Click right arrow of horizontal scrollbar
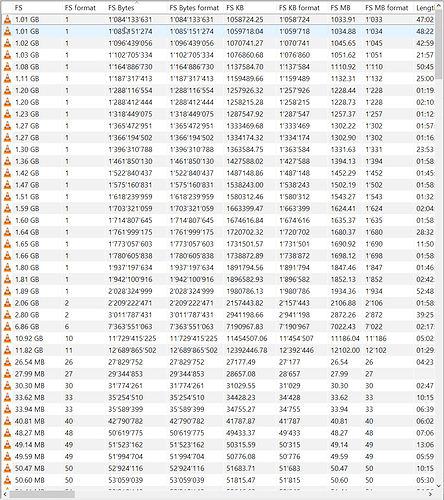This screenshot has width=444, height=500. click(431, 494)
